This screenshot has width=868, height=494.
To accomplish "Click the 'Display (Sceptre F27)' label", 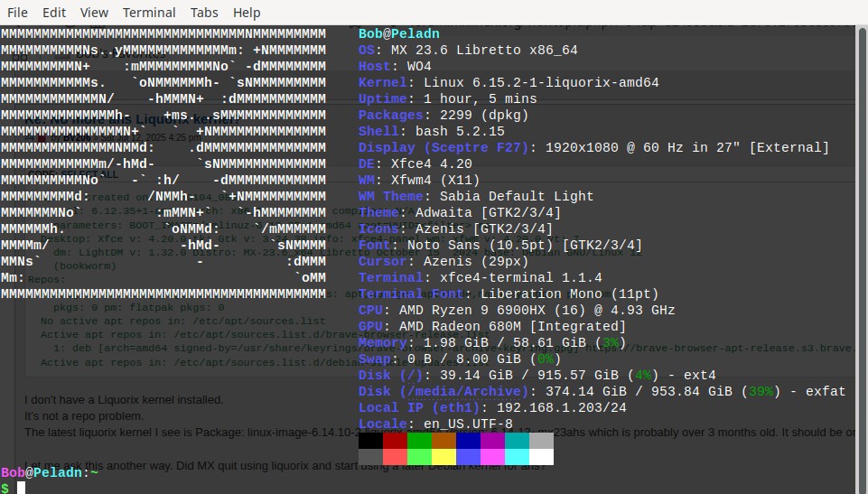I will (x=444, y=148).
